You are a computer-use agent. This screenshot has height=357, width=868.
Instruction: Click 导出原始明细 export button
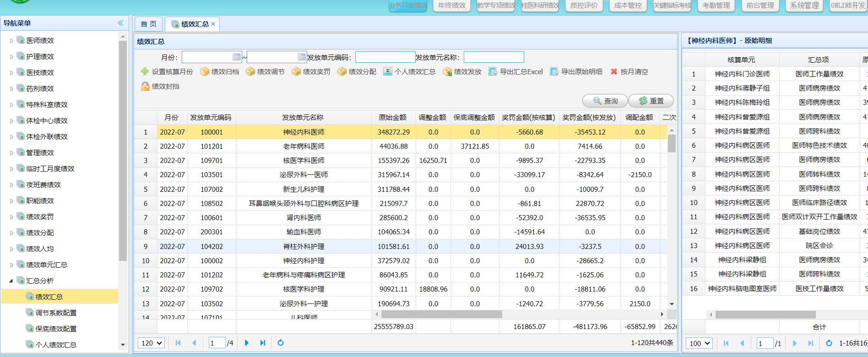(x=576, y=72)
